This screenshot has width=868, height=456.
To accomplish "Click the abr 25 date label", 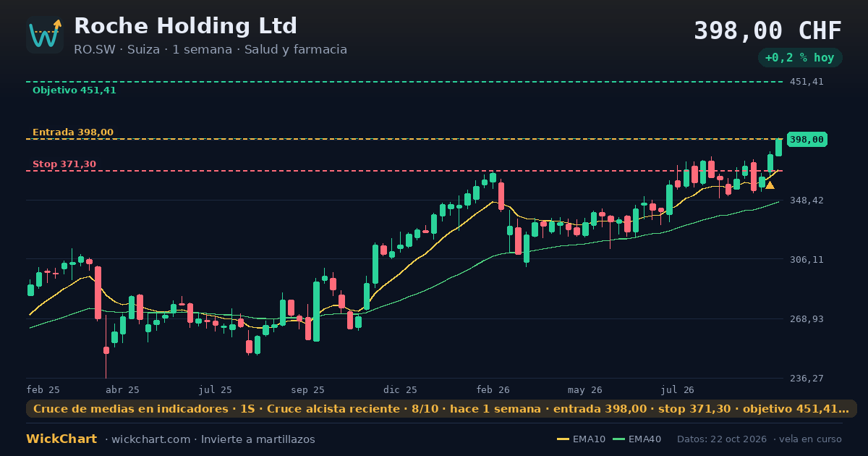I will [x=122, y=389].
